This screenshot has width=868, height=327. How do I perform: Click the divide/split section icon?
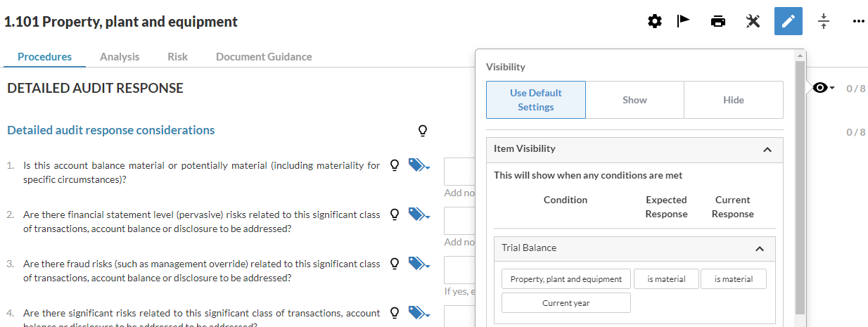(x=824, y=22)
